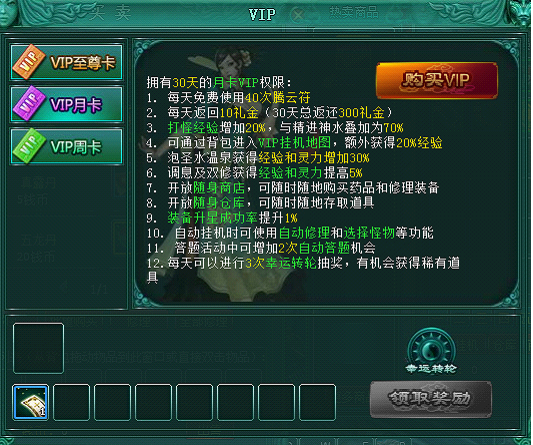Click the purple VIP月卡 ticket icon

[29, 103]
